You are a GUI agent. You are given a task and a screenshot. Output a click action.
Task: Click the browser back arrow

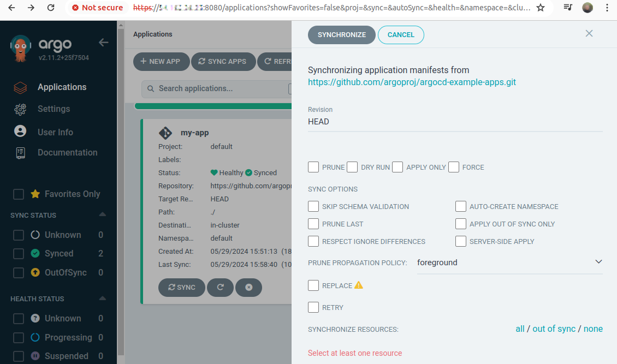pyautogui.click(x=11, y=8)
